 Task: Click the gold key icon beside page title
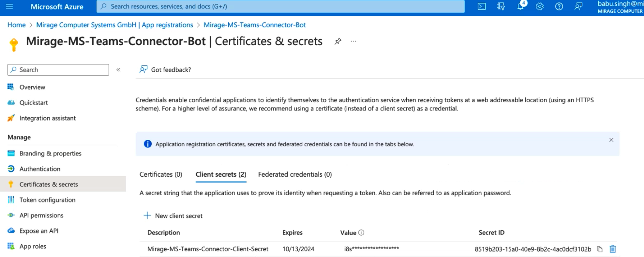pos(14,45)
